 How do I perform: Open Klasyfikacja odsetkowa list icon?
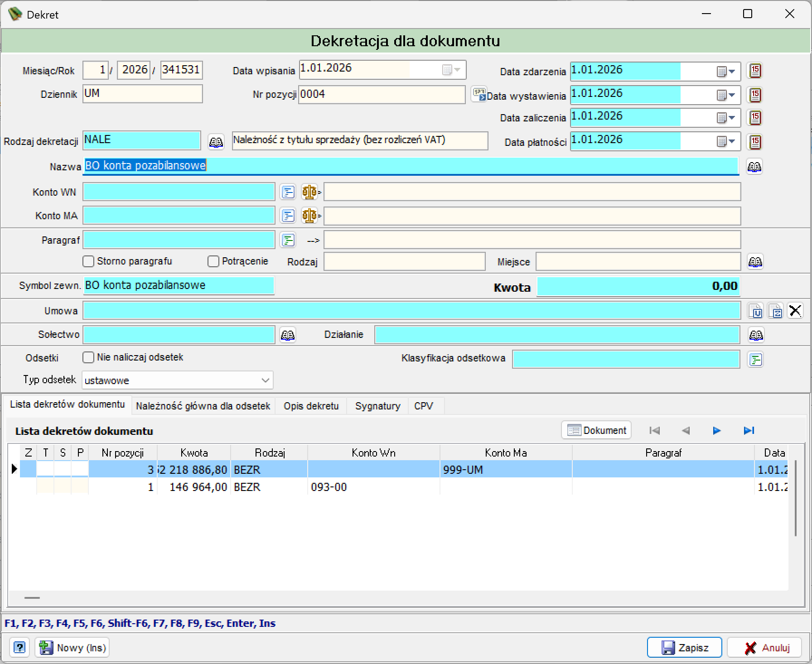pos(755,360)
